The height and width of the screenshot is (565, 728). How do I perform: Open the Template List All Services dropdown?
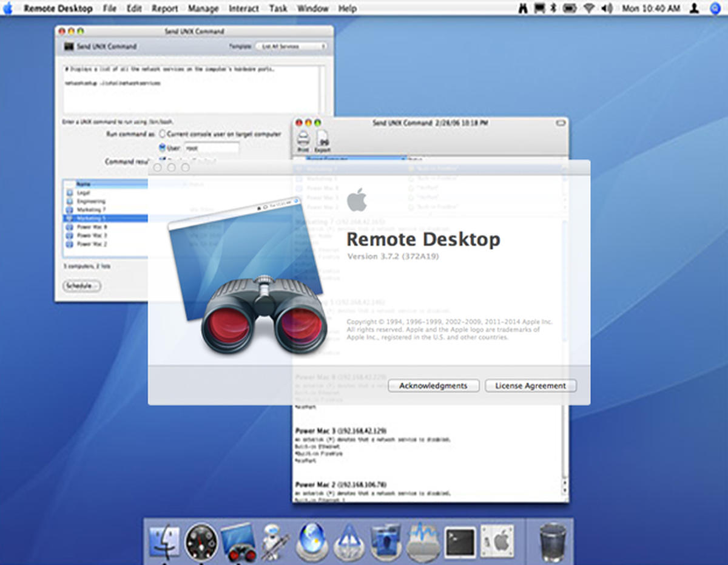coord(291,46)
